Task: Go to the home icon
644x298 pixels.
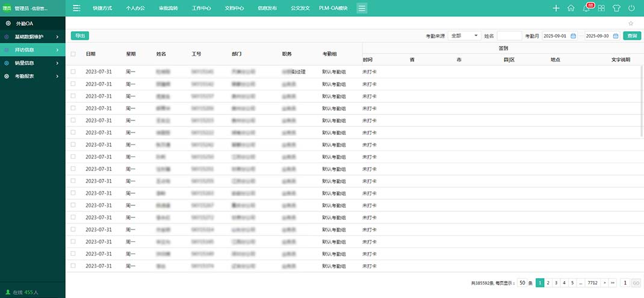Action: point(571,8)
